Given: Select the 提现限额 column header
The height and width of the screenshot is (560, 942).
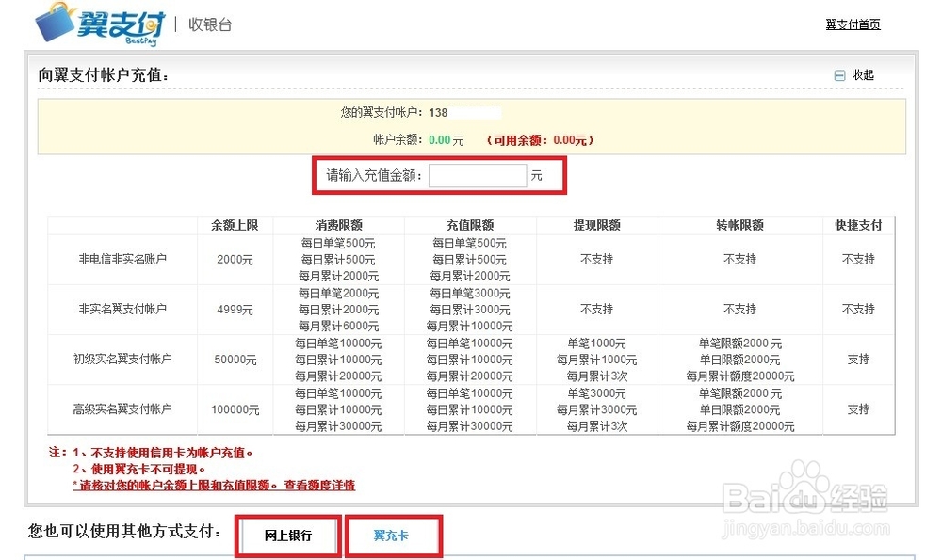Looking at the screenshot, I should (596, 224).
